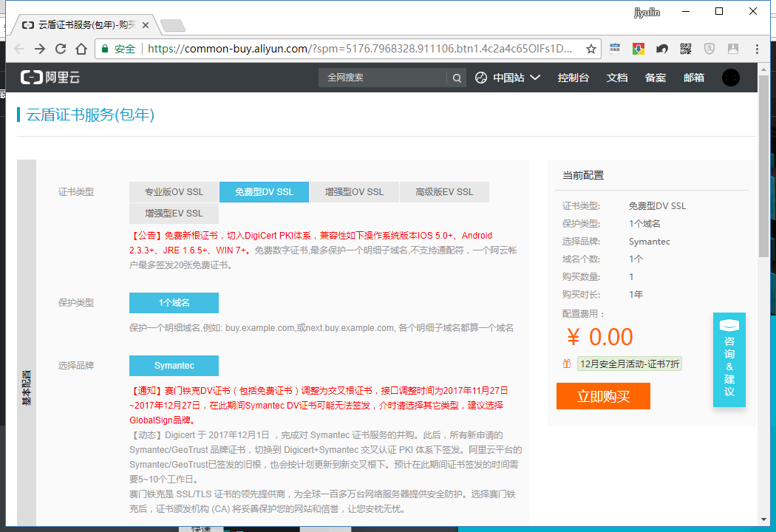Click the search magnifier icon
The height and width of the screenshot is (532, 776).
click(x=457, y=78)
